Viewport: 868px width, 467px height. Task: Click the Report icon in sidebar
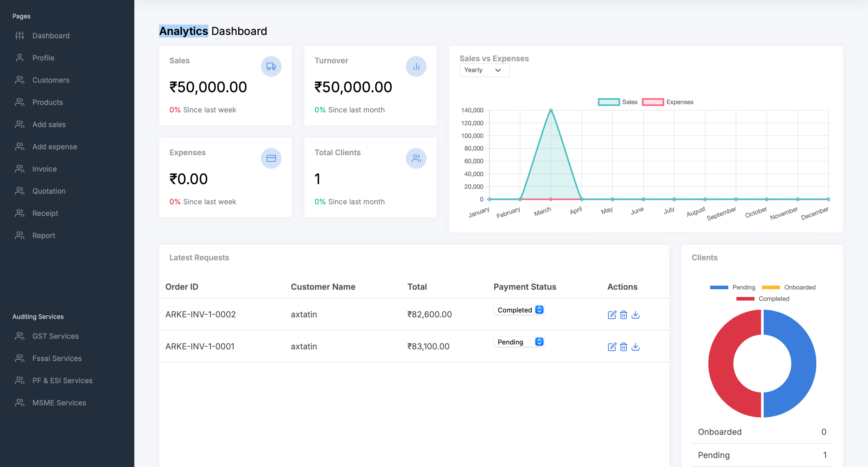tap(20, 235)
